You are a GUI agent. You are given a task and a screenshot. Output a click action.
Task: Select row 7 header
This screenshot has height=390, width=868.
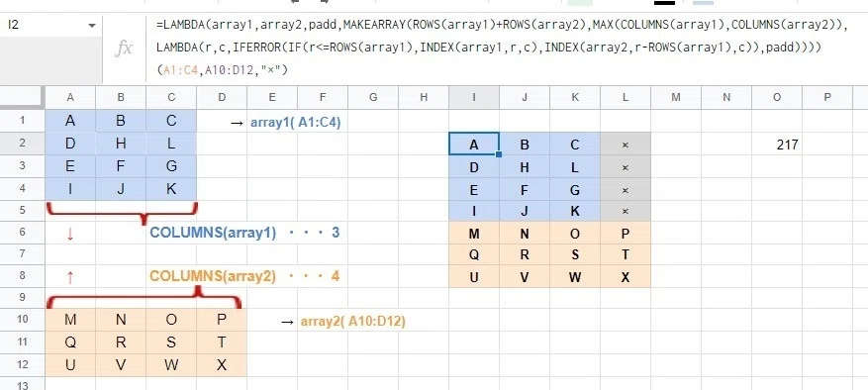22,254
